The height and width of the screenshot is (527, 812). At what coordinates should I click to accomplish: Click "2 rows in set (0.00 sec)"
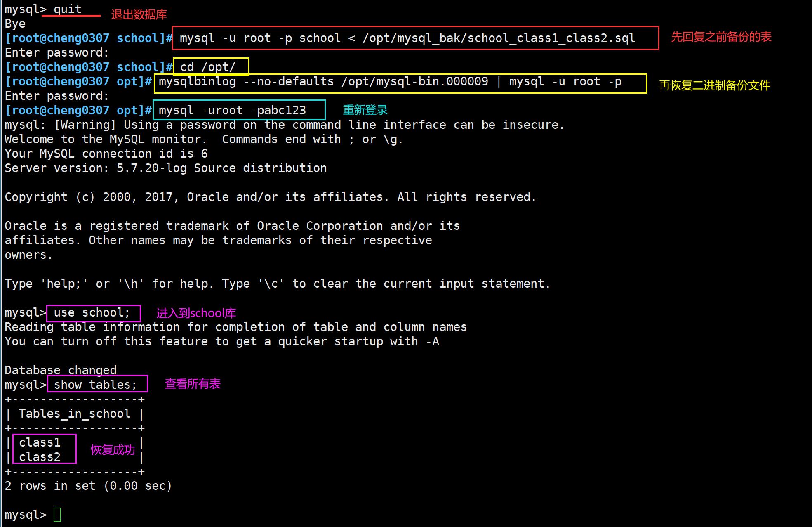click(88, 486)
